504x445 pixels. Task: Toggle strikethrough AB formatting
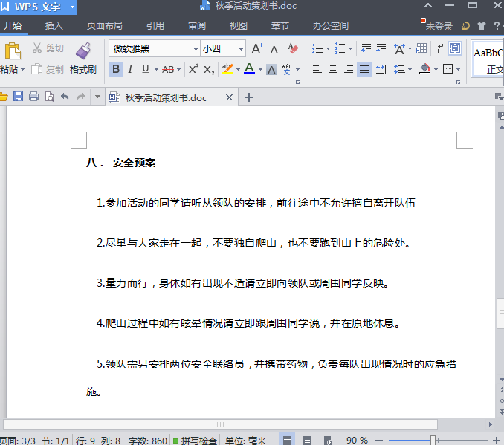(x=168, y=69)
